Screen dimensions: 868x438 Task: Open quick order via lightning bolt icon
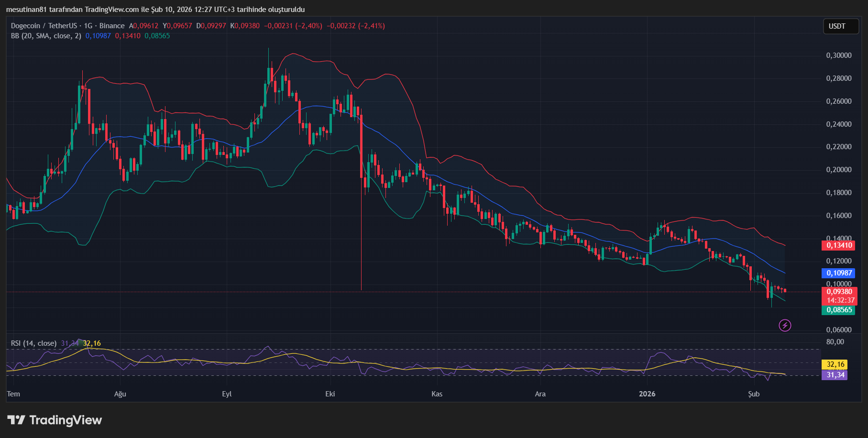coord(784,325)
